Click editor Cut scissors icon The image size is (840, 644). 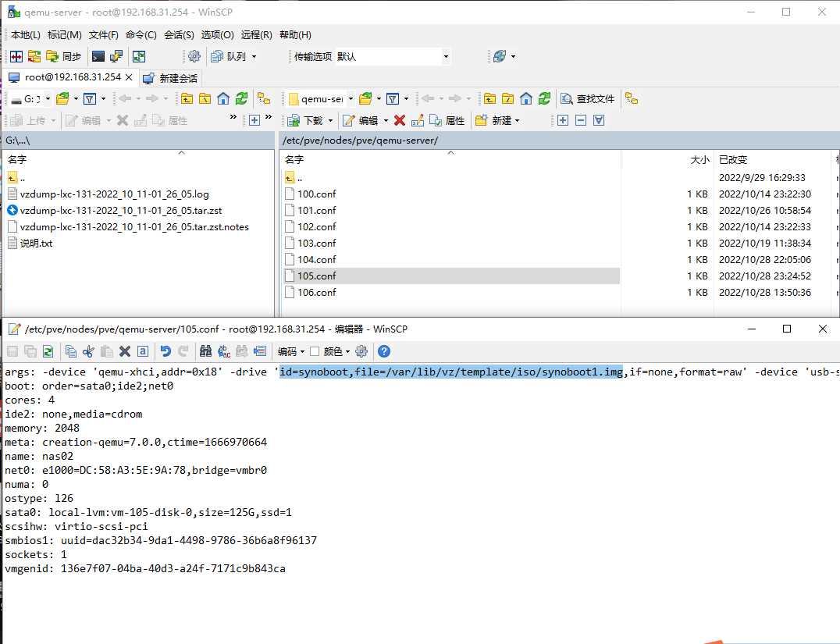88,351
